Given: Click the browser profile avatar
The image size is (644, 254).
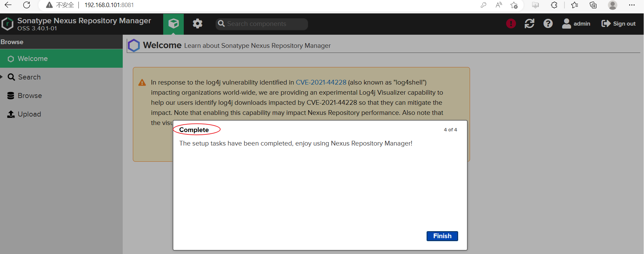Looking at the screenshot, I should 613,5.
